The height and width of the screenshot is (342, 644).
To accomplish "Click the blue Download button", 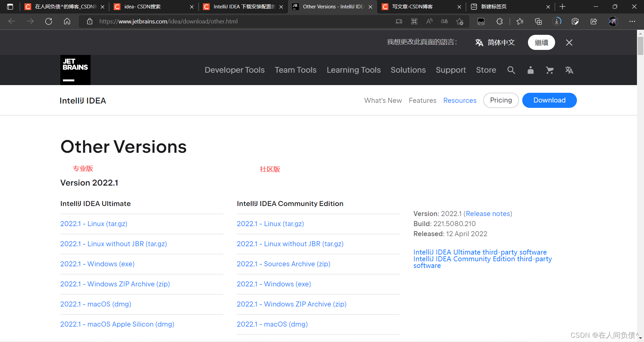I will coord(549,100).
